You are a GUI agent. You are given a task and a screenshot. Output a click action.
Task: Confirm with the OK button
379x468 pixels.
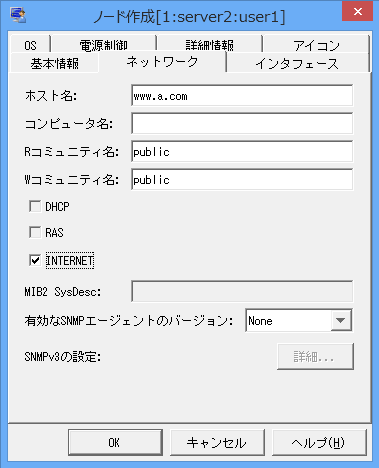coord(115,442)
